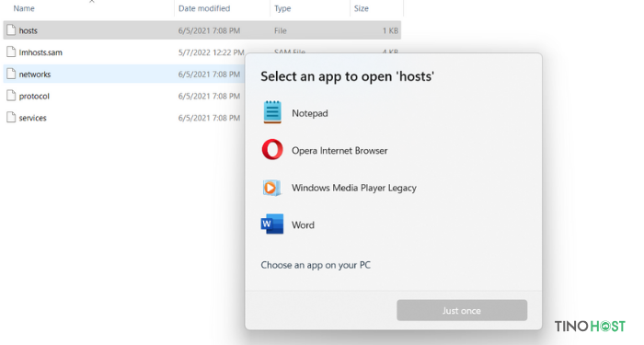Click the hosts file icon
This screenshot has width=644, height=345.
coord(11,30)
